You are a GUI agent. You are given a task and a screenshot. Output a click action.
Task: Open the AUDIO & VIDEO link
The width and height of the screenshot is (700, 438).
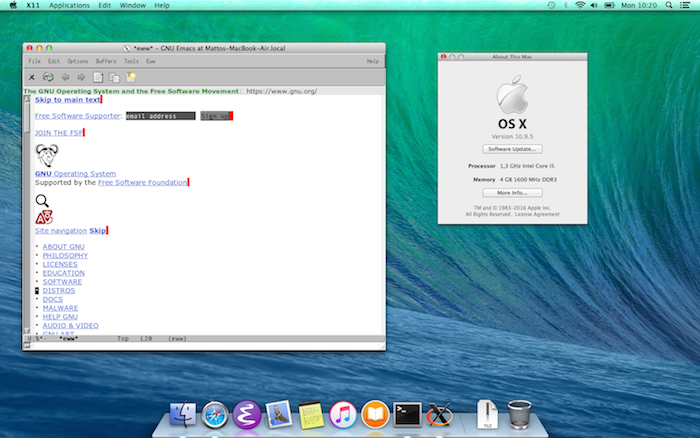pos(71,325)
